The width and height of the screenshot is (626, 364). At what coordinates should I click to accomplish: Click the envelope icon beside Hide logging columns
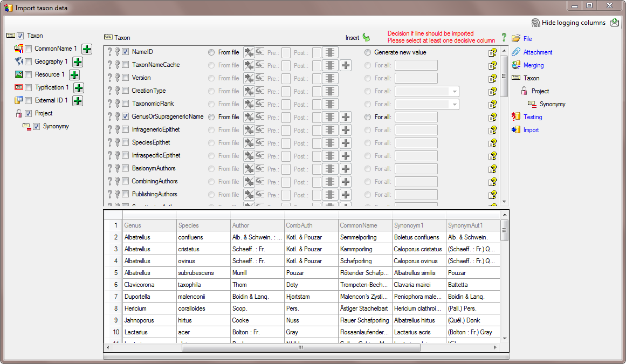[615, 23]
